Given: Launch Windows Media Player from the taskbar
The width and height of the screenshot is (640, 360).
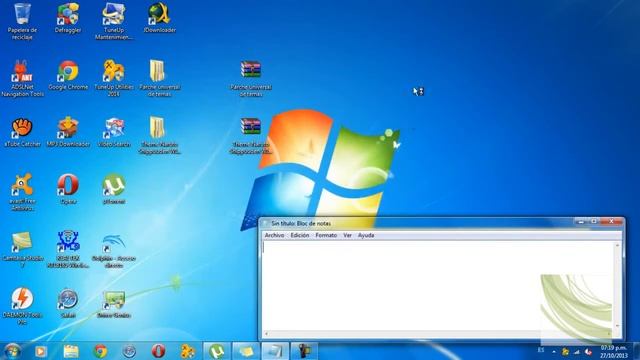Looking at the screenshot, I should [x=40, y=351].
